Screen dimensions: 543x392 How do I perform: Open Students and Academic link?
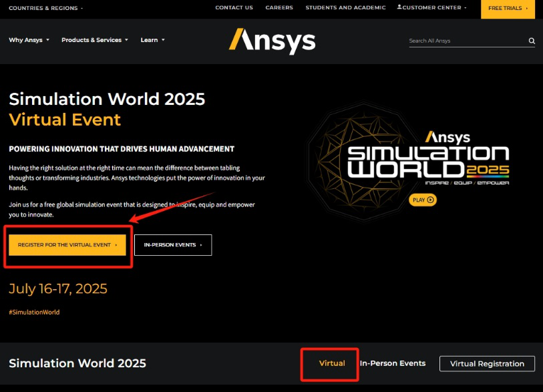click(x=345, y=7)
